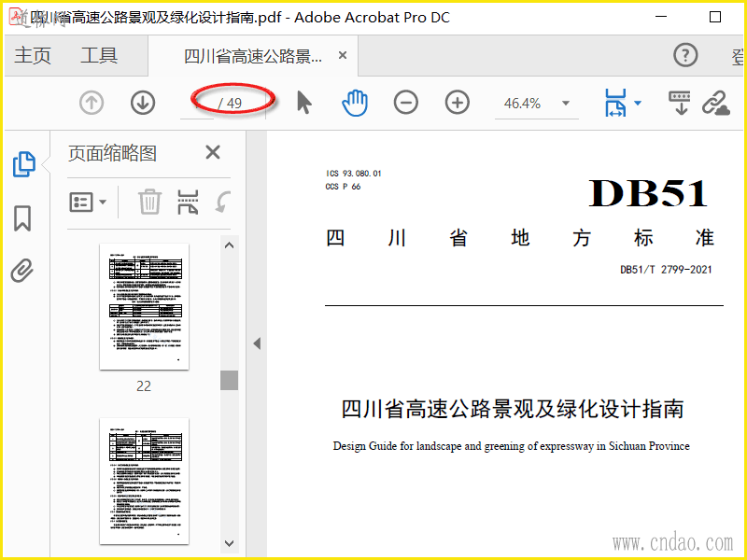Click the page label 22 under the thumbnail
747x560 pixels.
(144, 385)
